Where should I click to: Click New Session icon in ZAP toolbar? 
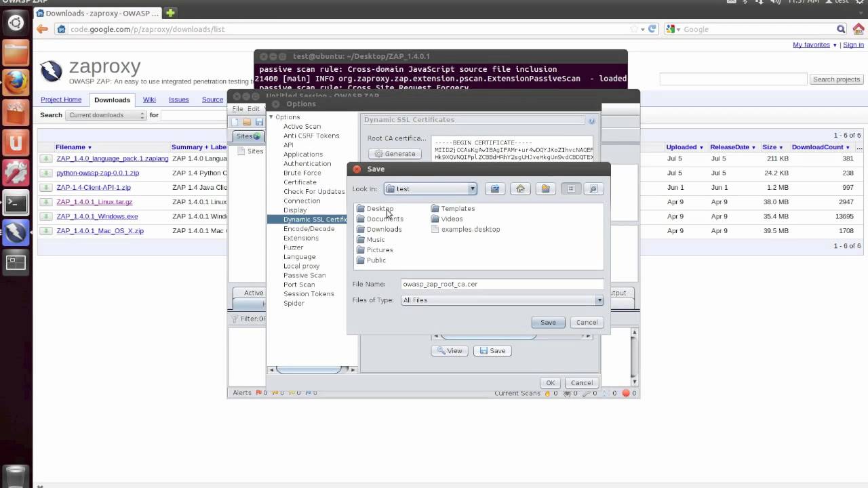pyautogui.click(x=235, y=122)
